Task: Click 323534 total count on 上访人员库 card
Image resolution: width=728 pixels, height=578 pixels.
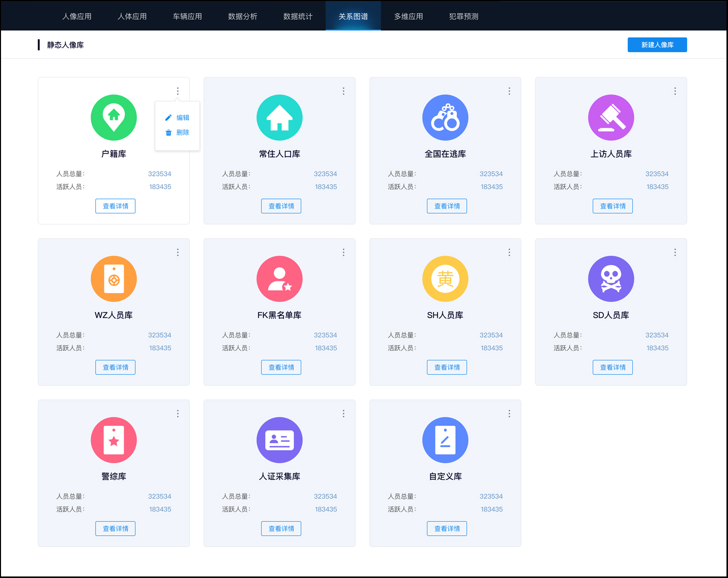Action: click(657, 174)
